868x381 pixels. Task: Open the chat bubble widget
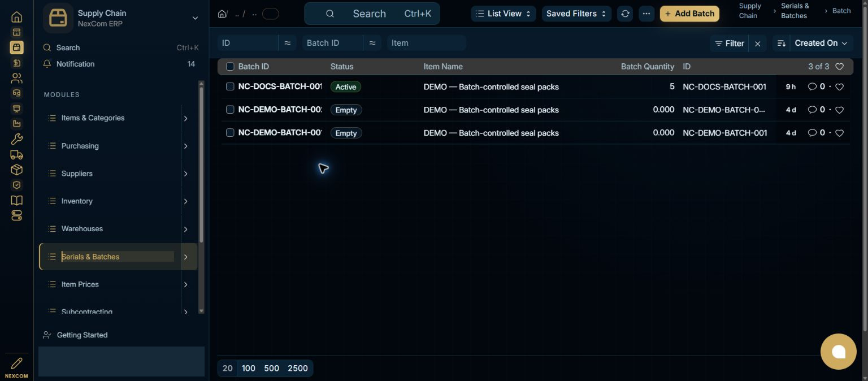839,352
